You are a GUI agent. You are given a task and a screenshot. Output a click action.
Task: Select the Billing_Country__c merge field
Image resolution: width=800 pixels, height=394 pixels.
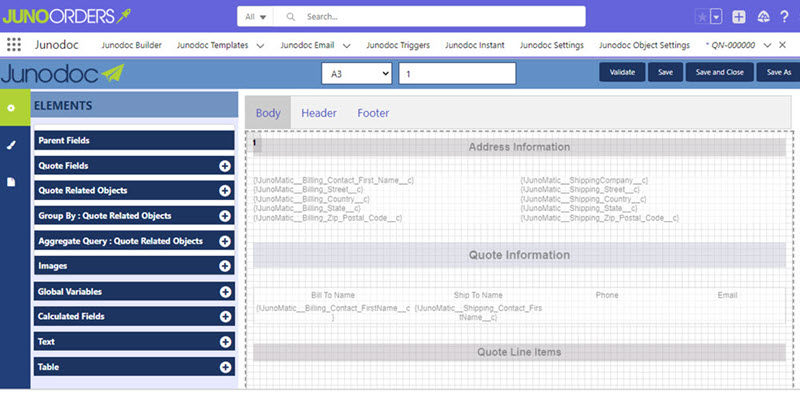point(312,199)
